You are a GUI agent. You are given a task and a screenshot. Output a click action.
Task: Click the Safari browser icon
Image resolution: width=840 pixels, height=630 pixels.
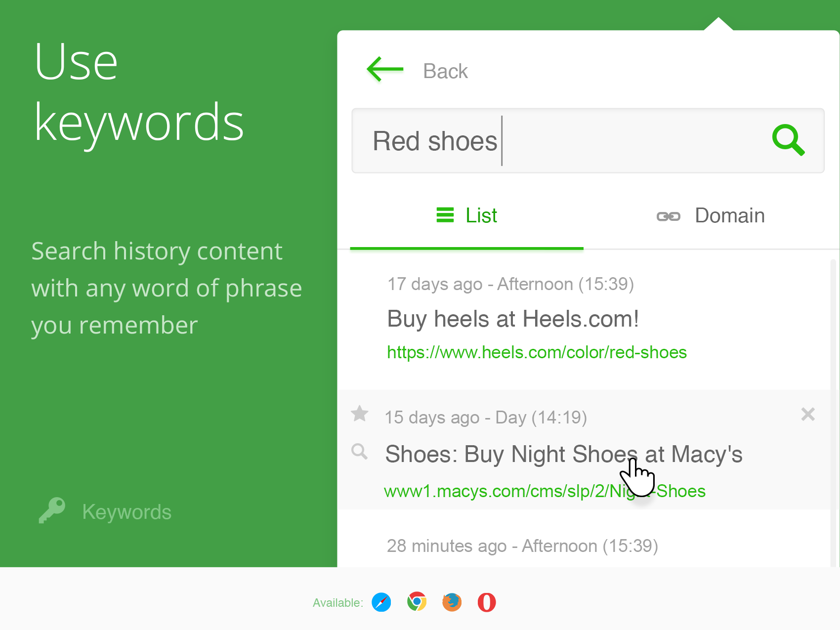[x=381, y=602]
